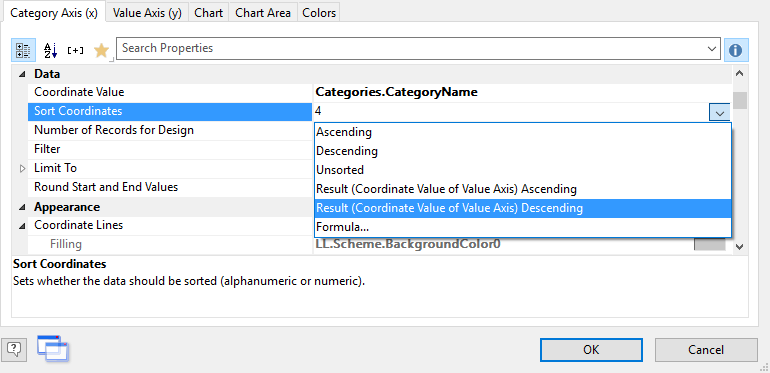The image size is (770, 373).
Task: Switch to the Value Axis (y) tab
Action: coord(147,13)
